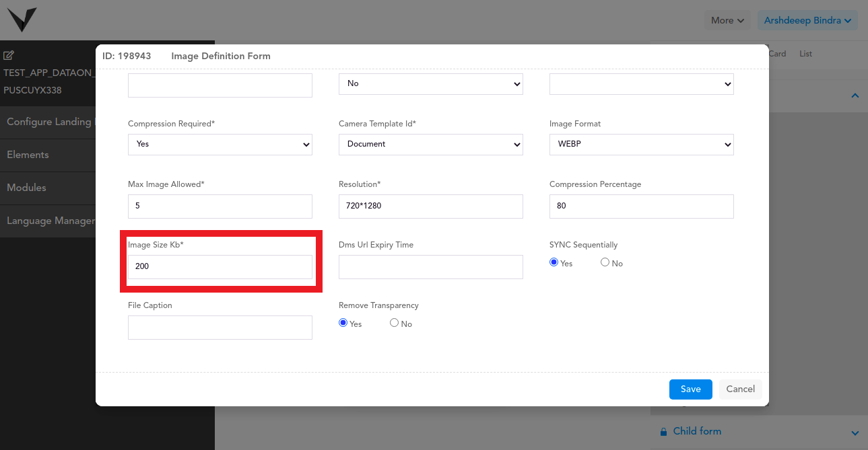Select Yes for Remove Transparency
868x450 pixels.
pyautogui.click(x=343, y=323)
